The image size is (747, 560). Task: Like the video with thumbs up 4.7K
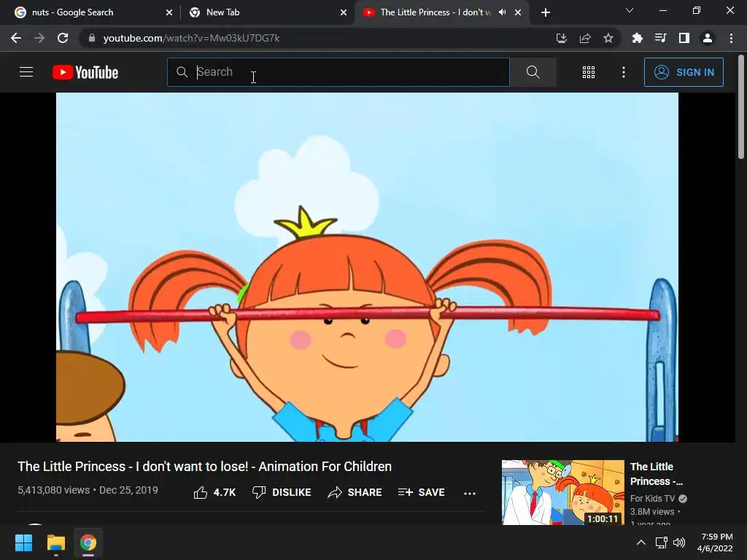coord(214,492)
